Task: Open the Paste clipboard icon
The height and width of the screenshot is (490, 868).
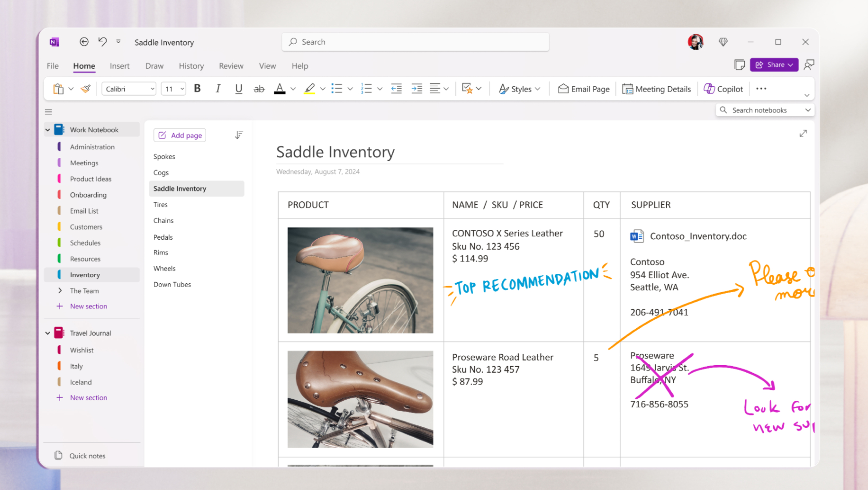Action: tap(58, 89)
